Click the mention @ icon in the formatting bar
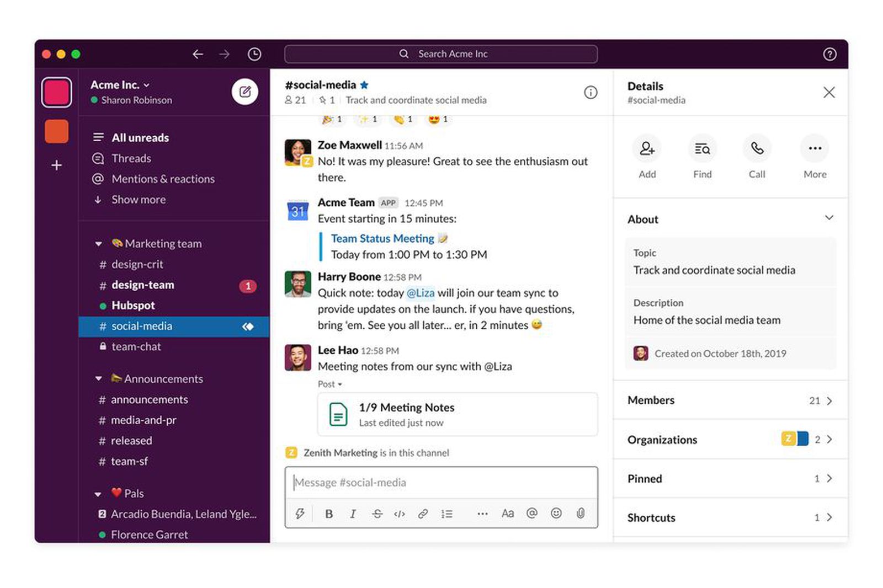 [x=531, y=514]
